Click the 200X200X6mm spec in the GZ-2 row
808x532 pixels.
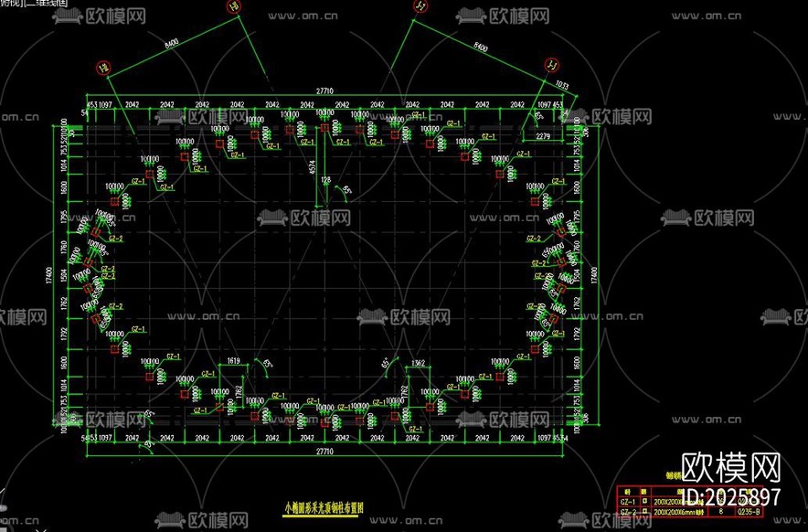click(x=681, y=512)
